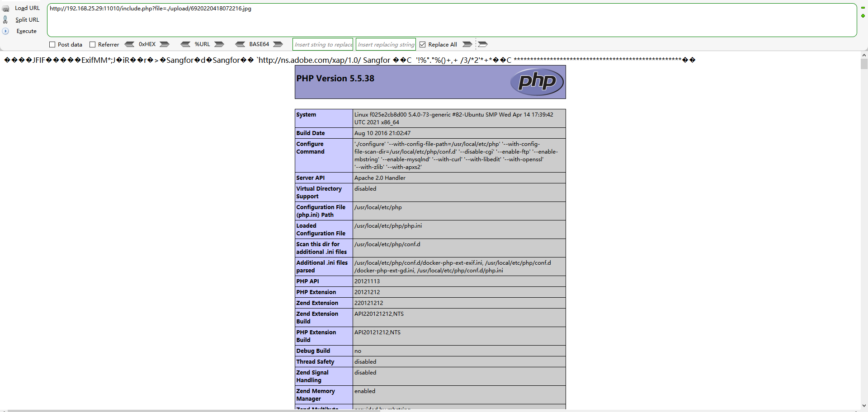Click the green plus icon beside URL box

863,16
